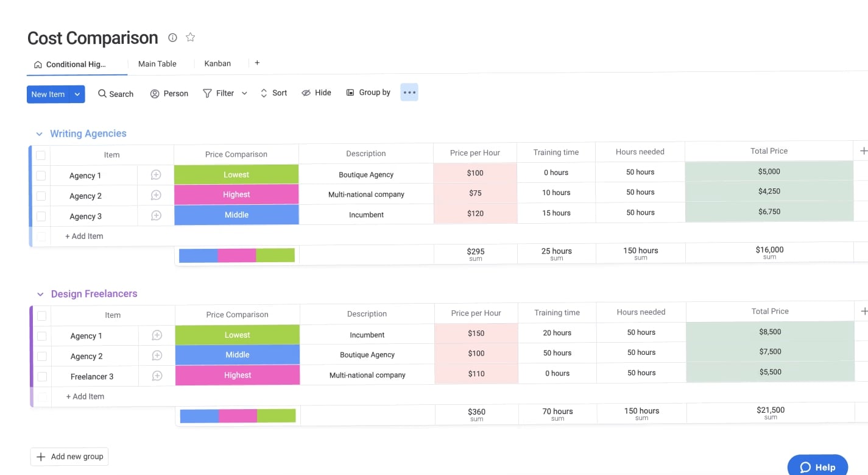
Task: Click the info icon beside Cost Comparison title
Action: tap(172, 37)
